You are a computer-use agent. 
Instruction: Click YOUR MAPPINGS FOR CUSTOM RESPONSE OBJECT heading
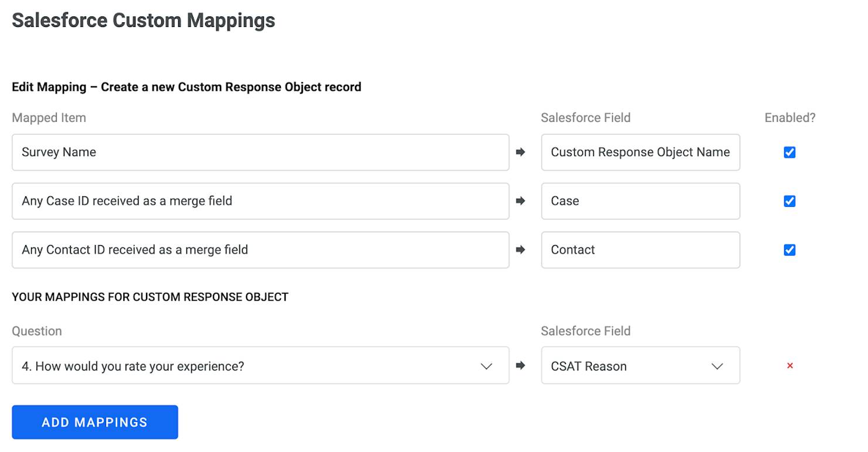pos(150,297)
